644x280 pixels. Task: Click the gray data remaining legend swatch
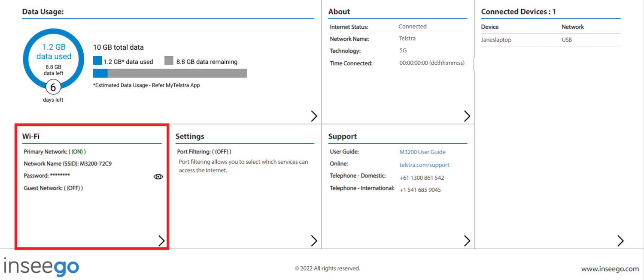169,61
